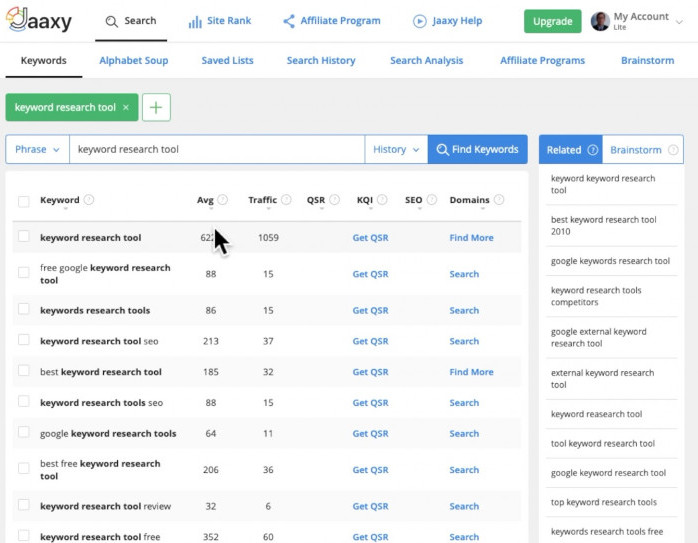Check the box for keyword research tool row
This screenshot has height=543, width=698.
point(24,236)
